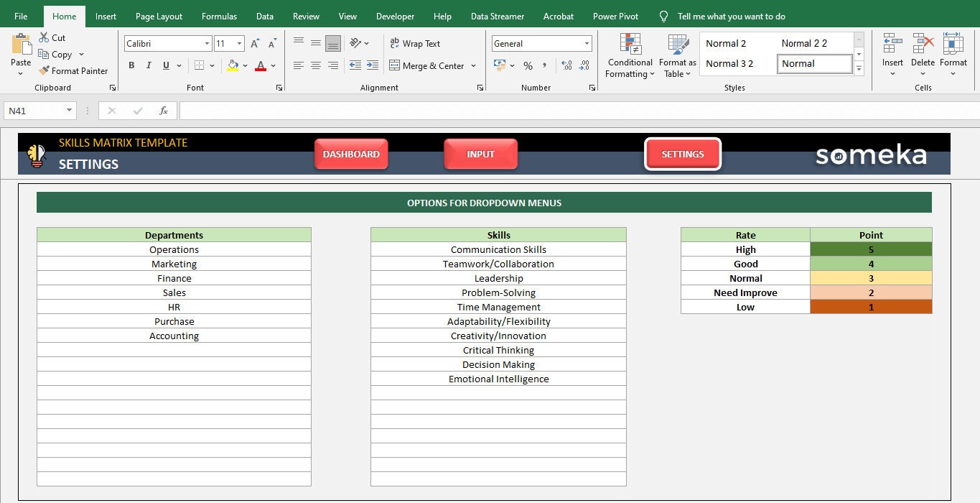Apply italic formatting
Screen dimensions: 980x503
coord(148,65)
